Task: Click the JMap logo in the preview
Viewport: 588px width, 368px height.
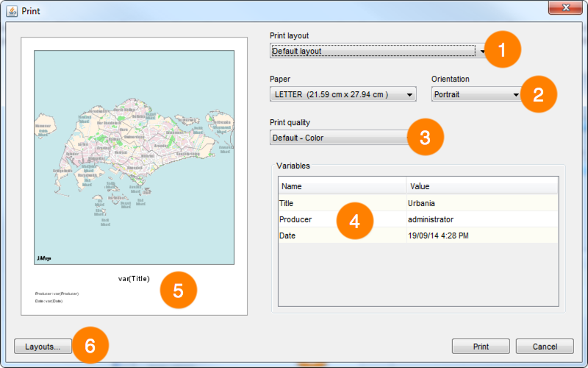Action: tap(44, 258)
